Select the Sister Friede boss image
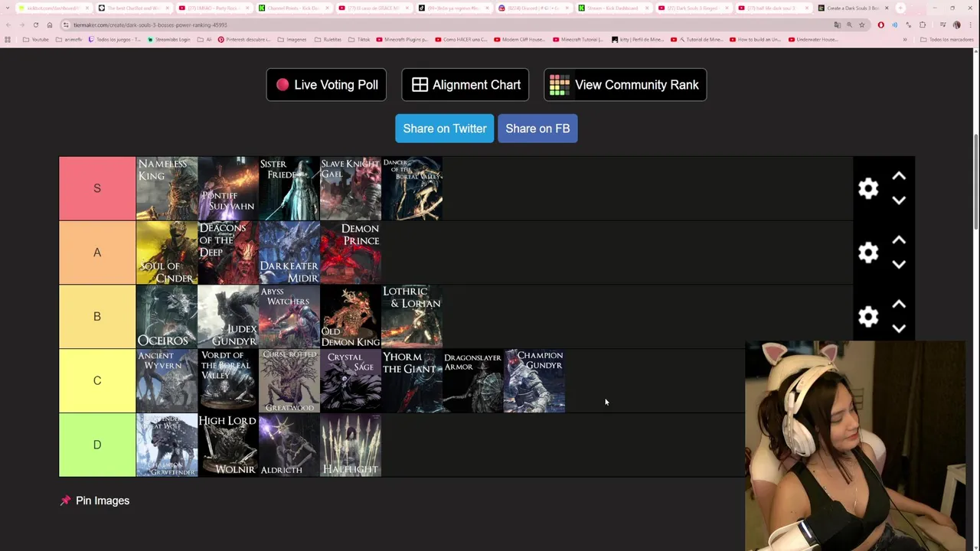 289,188
